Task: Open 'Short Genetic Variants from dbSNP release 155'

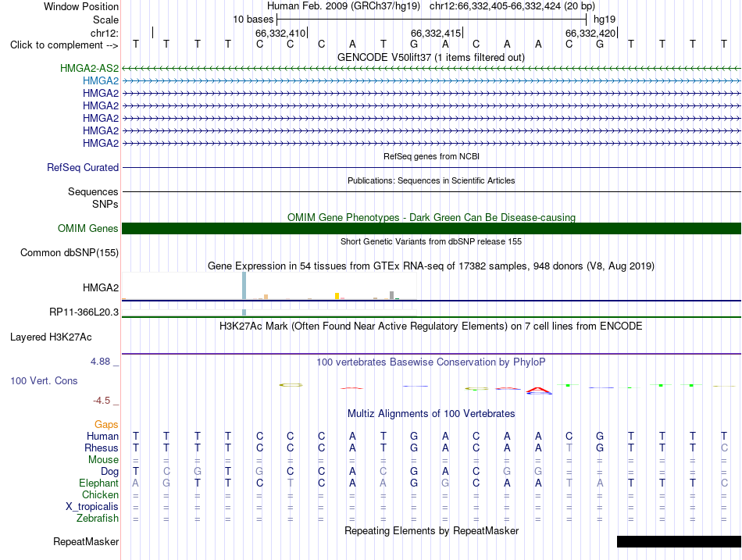Action: pos(431,241)
